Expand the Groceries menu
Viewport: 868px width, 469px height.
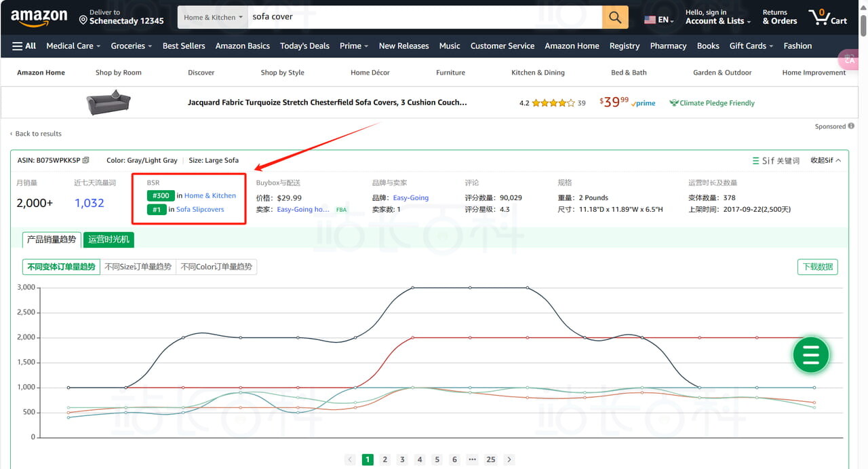132,46
